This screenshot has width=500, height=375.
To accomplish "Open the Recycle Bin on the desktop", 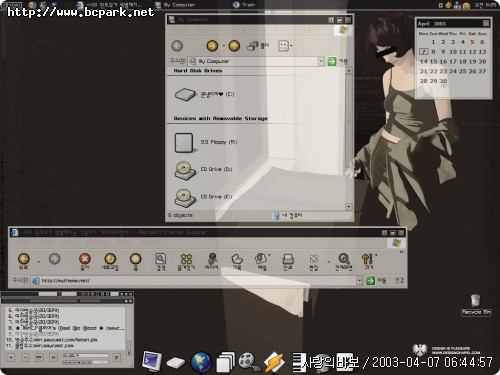I will point(476,304).
